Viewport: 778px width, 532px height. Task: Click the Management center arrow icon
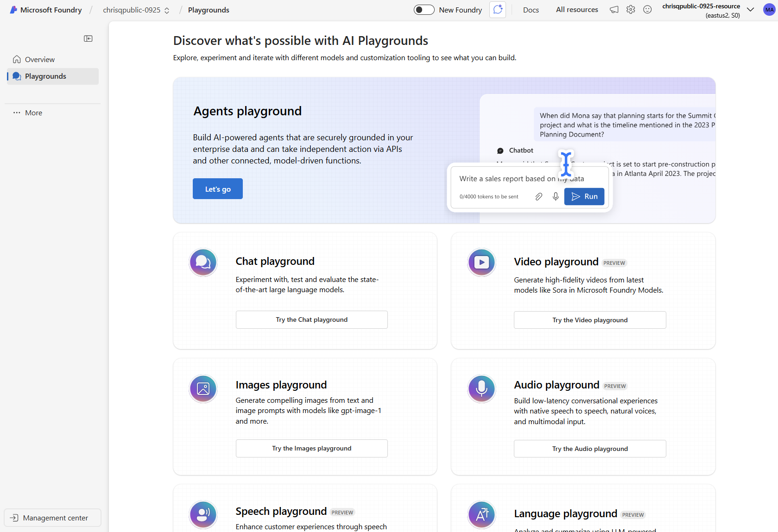tap(14, 518)
